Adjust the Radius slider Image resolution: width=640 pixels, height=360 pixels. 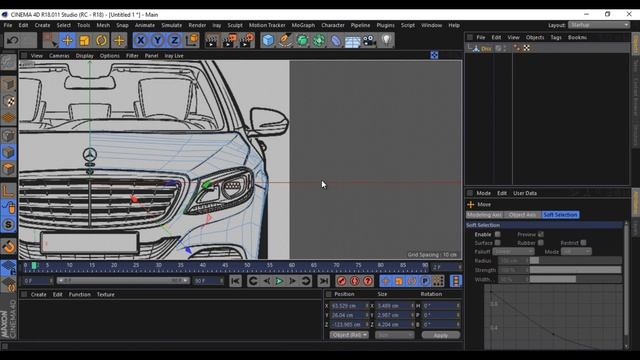576,261
